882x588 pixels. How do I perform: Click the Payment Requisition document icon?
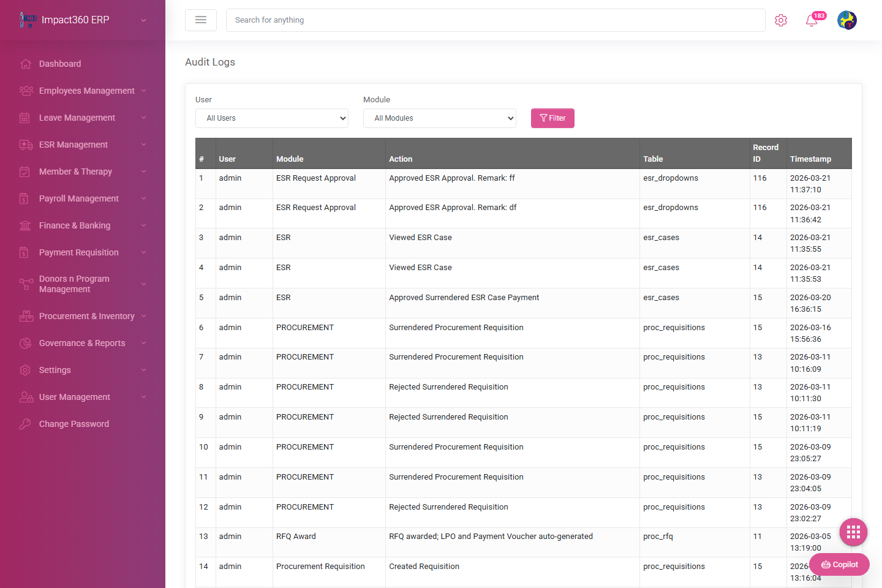24,252
